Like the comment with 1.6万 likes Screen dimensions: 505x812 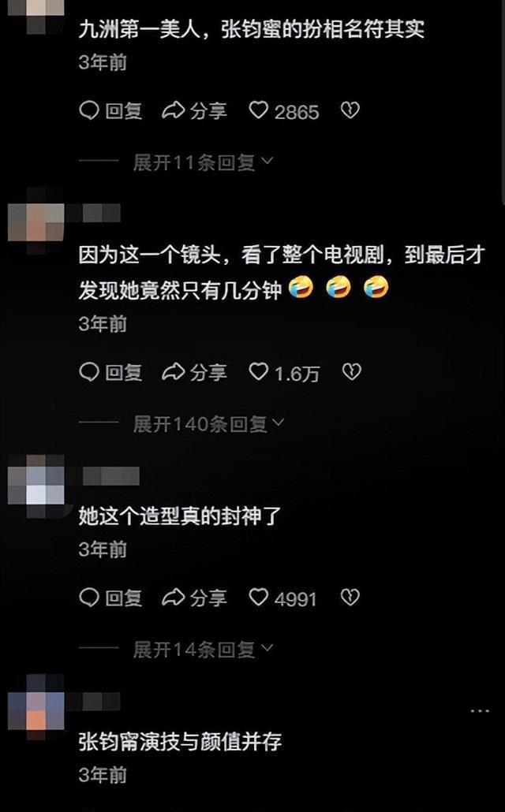click(285, 372)
